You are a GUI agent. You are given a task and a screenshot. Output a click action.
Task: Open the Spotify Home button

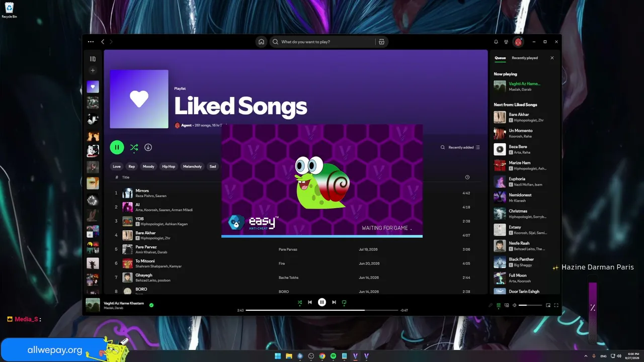[261, 42]
